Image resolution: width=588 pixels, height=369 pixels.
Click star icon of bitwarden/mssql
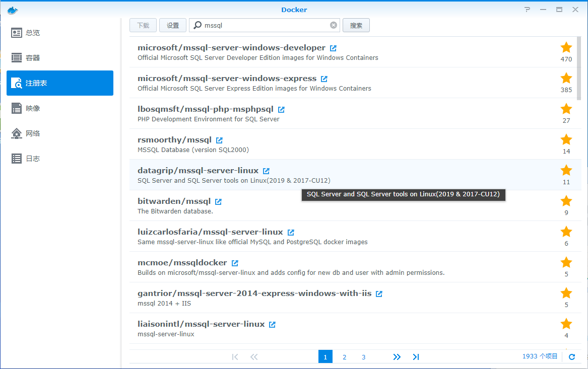click(x=566, y=201)
